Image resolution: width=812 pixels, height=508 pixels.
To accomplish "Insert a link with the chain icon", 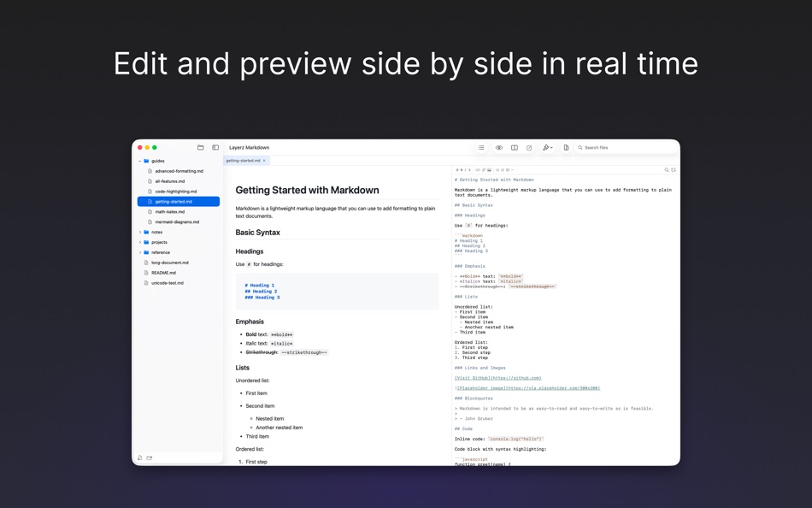I will pyautogui.click(x=484, y=170).
